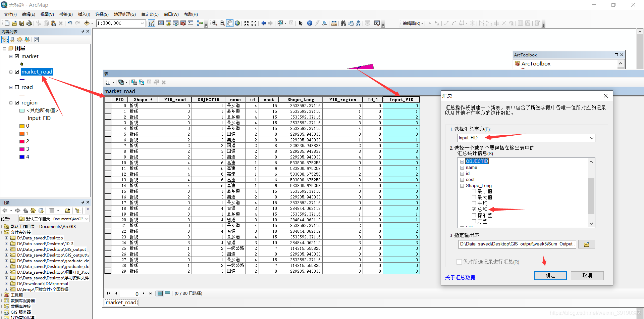Browse for output table folder icon
The image size is (644, 319).
tap(586, 244)
